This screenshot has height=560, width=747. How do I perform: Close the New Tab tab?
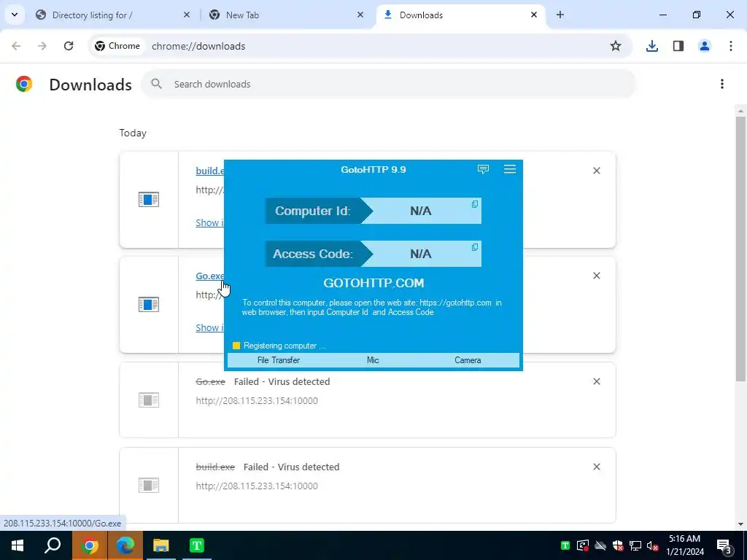(360, 15)
